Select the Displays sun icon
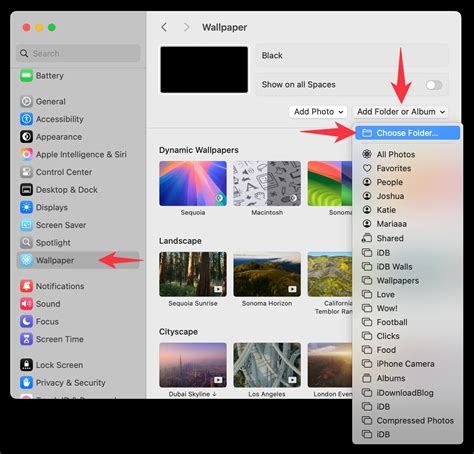Viewport: 474px width, 454px height. pos(26,207)
